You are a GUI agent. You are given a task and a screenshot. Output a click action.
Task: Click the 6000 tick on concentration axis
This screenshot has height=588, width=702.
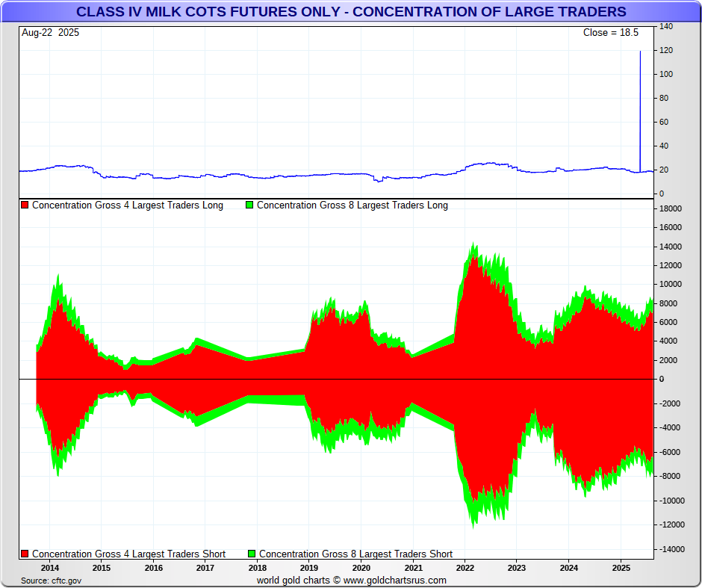[x=668, y=323]
